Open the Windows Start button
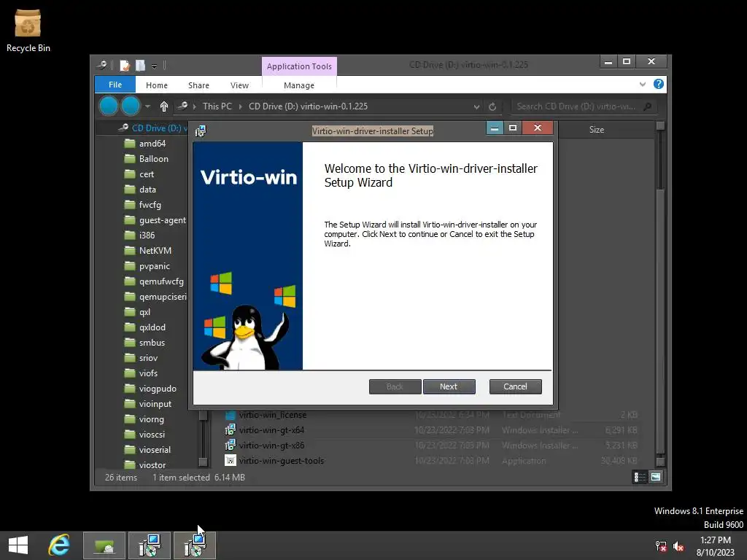747x560 pixels. tap(18, 545)
